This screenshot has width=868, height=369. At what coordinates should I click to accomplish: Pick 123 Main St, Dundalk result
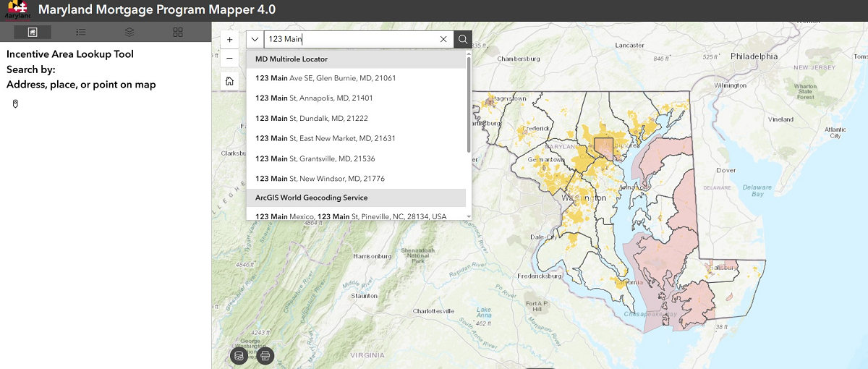[312, 119]
